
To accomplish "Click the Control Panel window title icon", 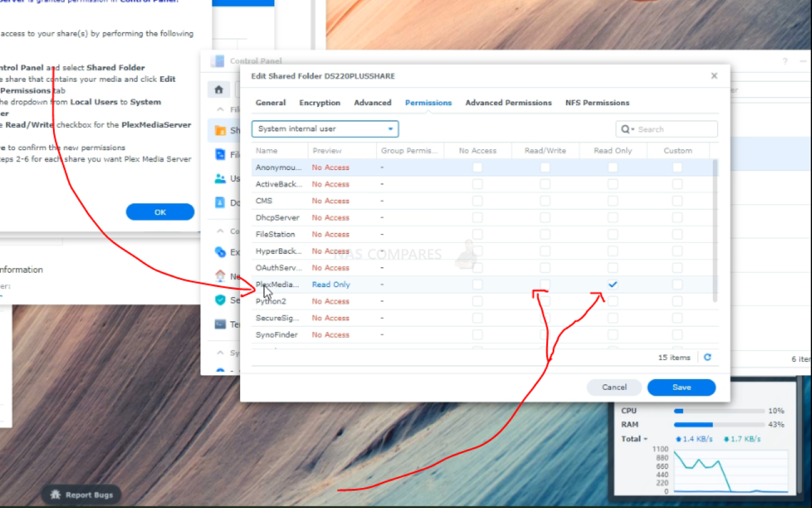I will (218, 61).
